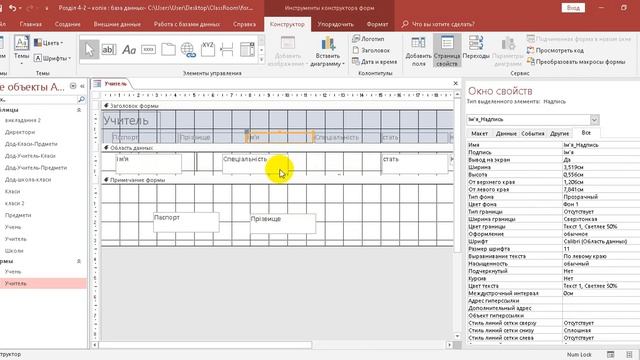Click the horizontal scrollbar right arrow
Screen dimensions: 640x360
(449, 345)
